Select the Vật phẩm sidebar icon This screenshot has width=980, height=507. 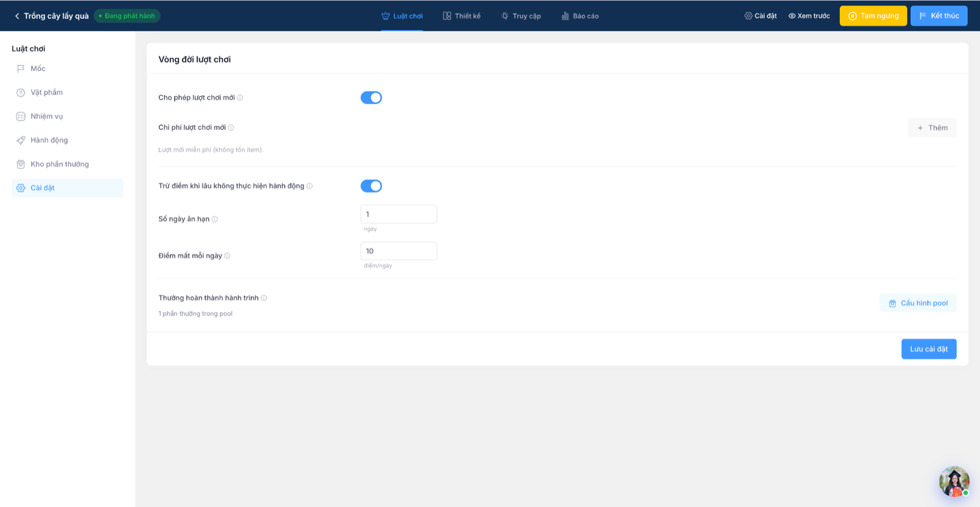click(21, 93)
